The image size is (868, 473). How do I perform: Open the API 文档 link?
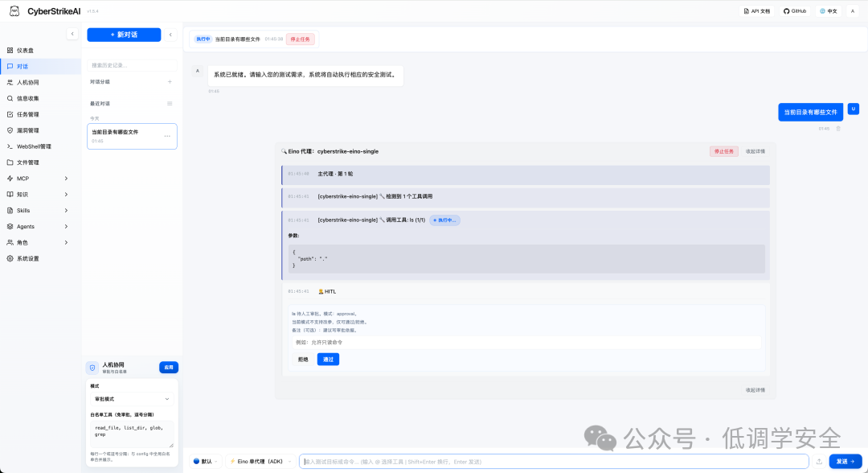pyautogui.click(x=757, y=11)
